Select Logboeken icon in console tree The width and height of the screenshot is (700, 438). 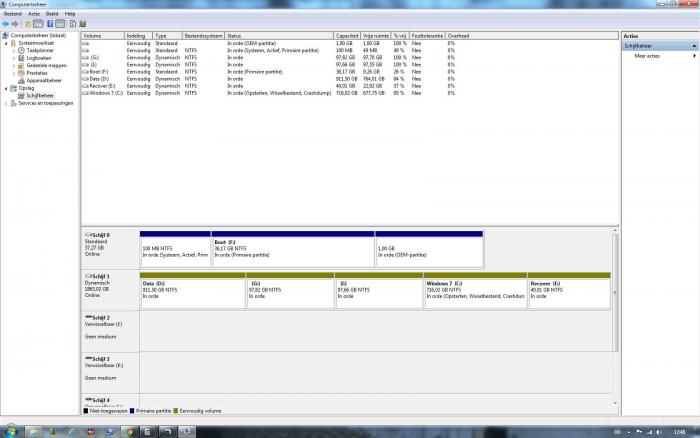click(x=21, y=58)
